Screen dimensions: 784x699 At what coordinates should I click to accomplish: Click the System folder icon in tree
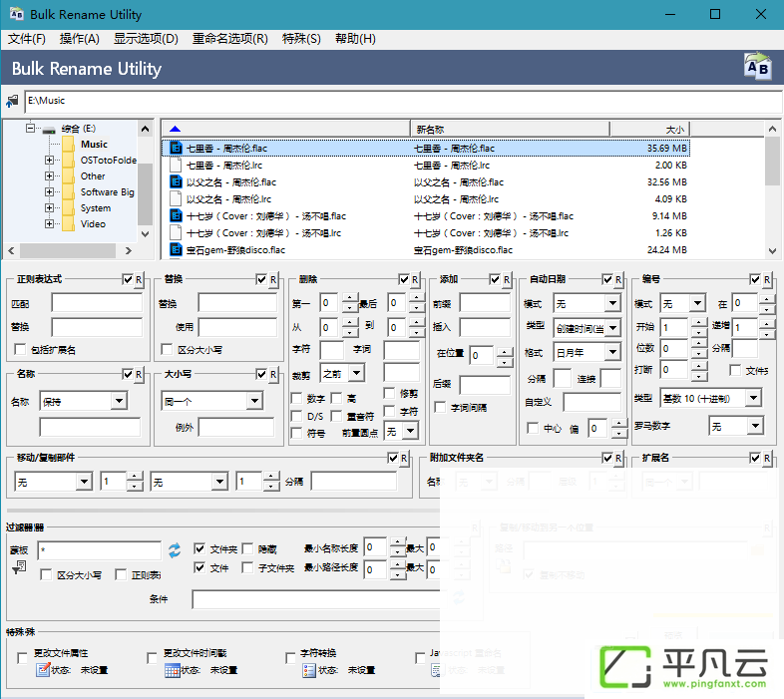(x=69, y=208)
